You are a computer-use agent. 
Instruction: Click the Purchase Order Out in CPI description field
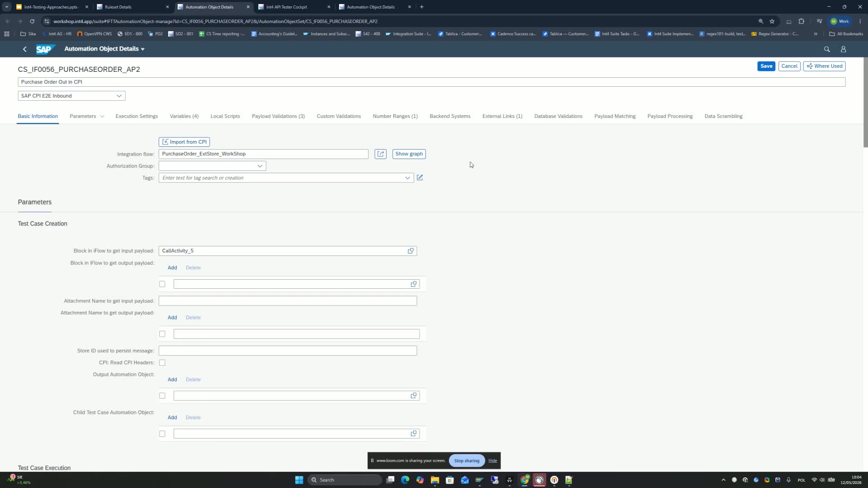(x=432, y=82)
